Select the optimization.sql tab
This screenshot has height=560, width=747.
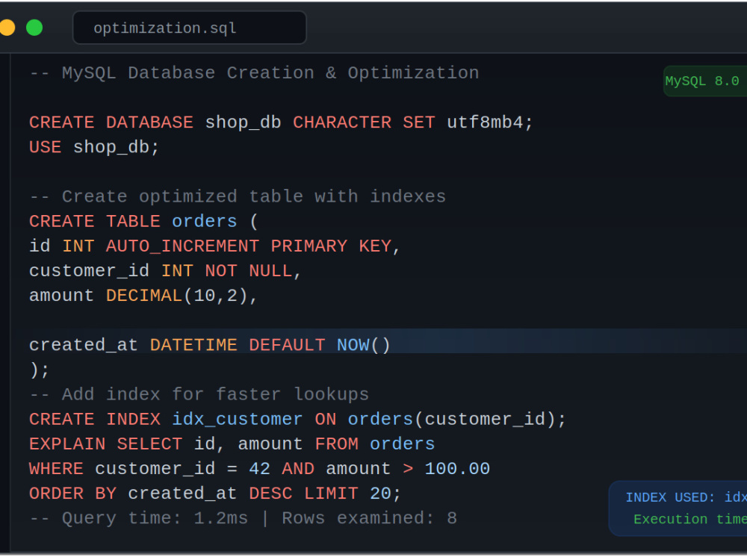click(189, 28)
